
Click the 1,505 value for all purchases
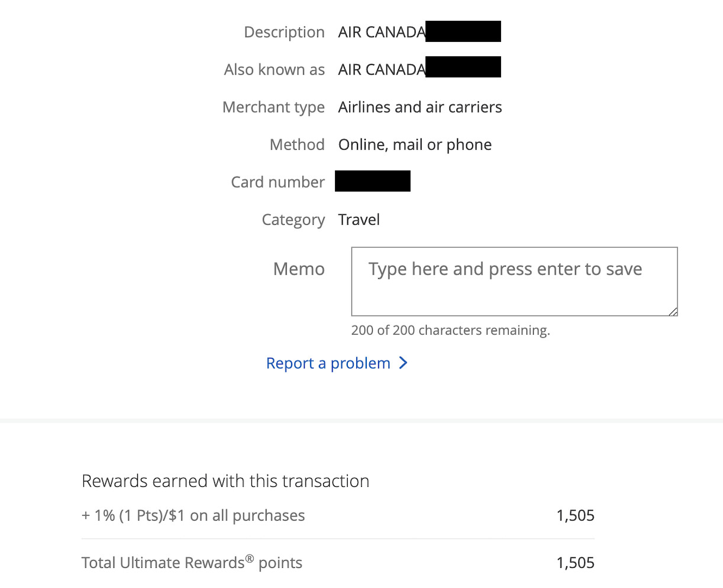[x=575, y=516]
